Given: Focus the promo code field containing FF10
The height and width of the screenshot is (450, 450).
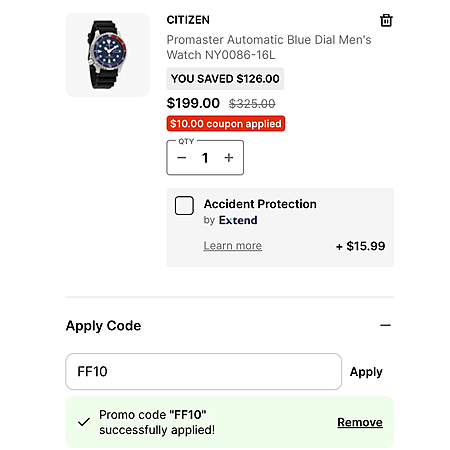Looking at the screenshot, I should (204, 371).
